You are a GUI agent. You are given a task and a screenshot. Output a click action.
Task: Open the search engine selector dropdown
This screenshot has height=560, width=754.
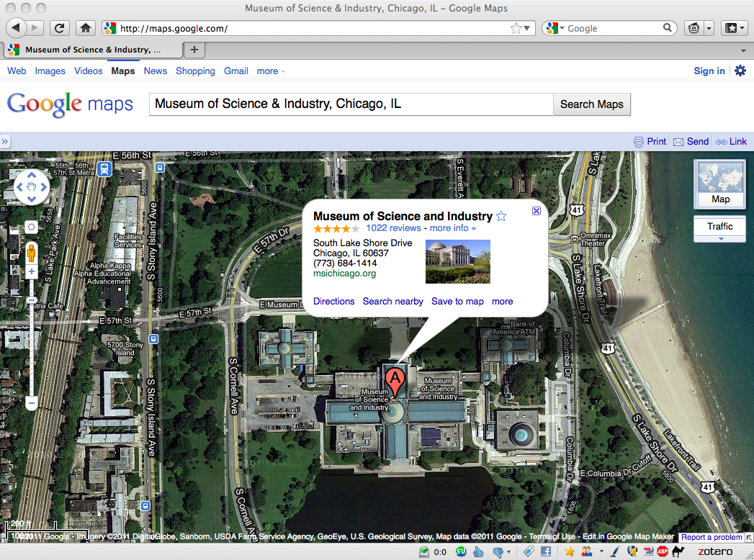(555, 28)
